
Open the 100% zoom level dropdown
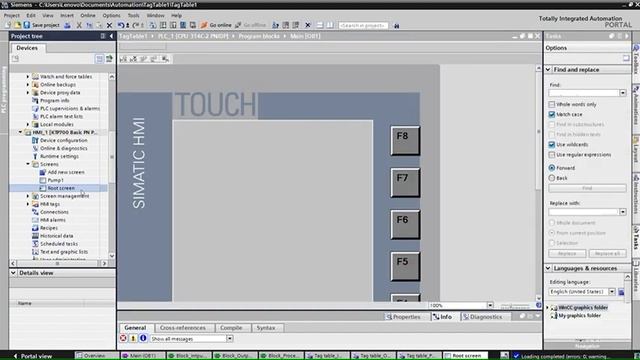[x=490, y=305]
